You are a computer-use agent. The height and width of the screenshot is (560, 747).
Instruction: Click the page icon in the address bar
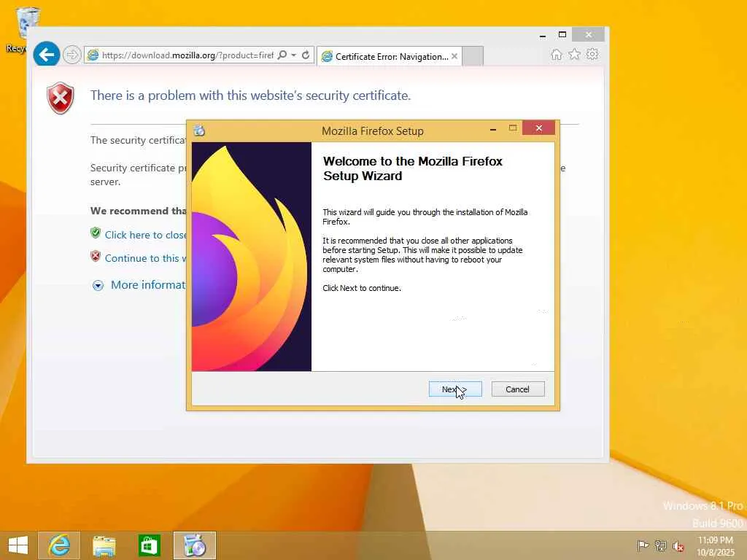click(x=93, y=55)
